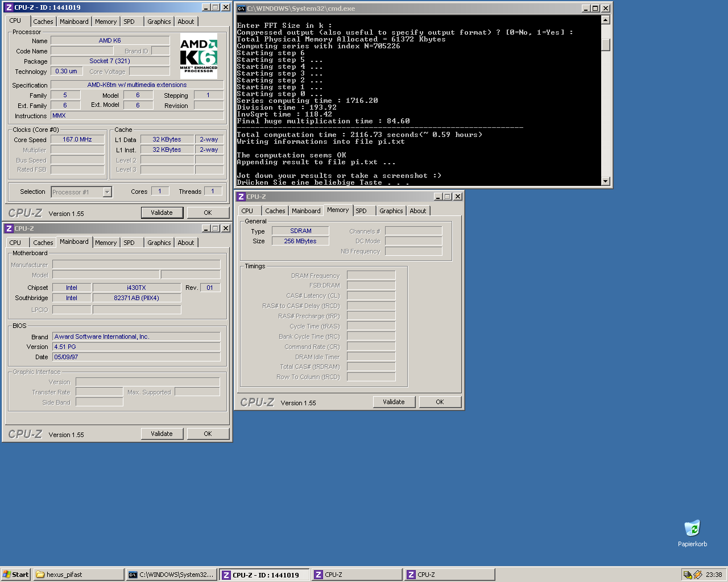Click the MMX instructions field

(x=137, y=115)
